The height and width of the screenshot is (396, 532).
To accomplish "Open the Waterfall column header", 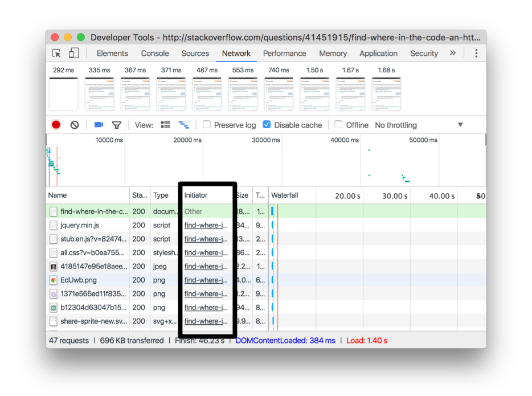I will [x=285, y=195].
